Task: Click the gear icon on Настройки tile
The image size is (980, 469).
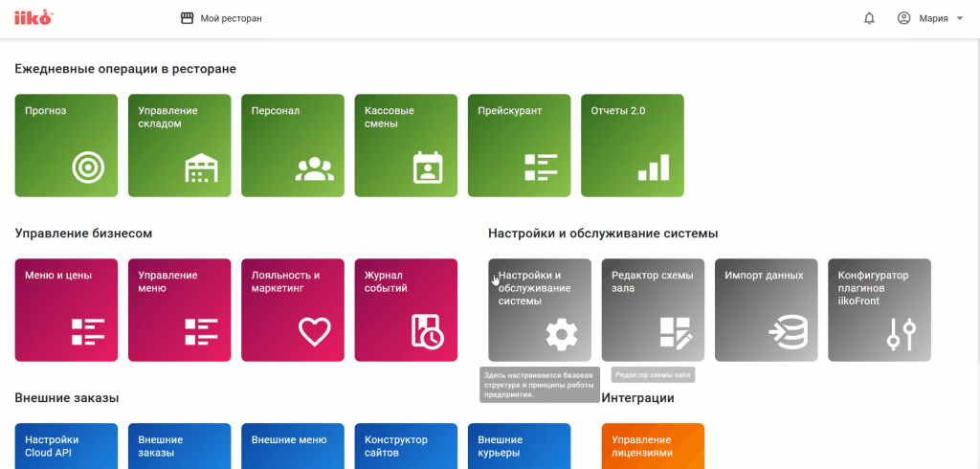Action: pyautogui.click(x=561, y=335)
